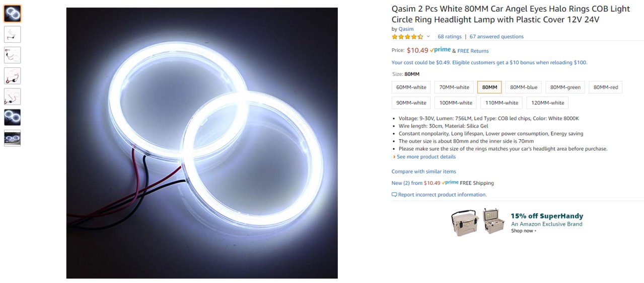
Task: Open the 68 ratings link
Action: point(450,37)
